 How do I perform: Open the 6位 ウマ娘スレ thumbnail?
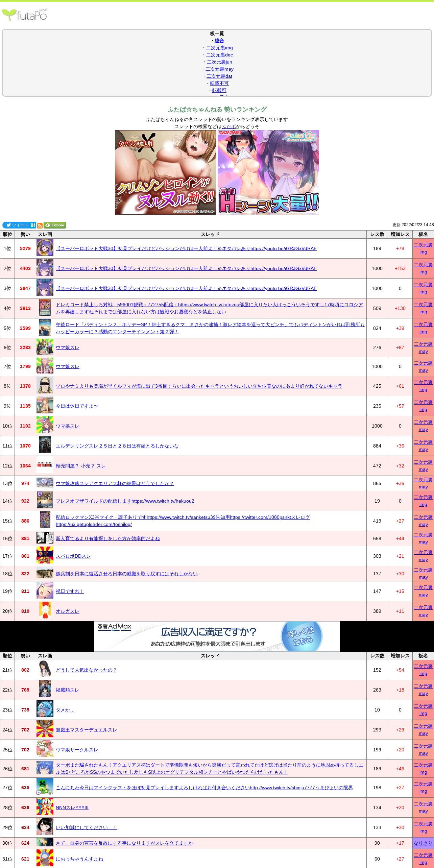tap(45, 347)
